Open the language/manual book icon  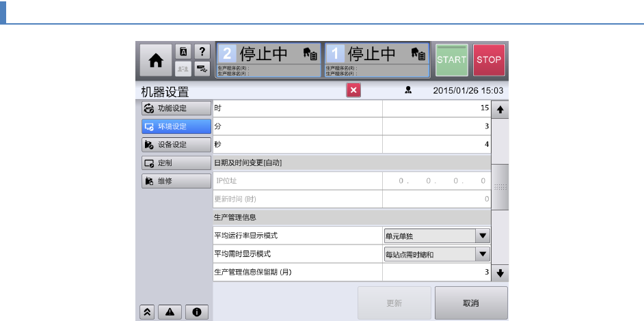(184, 52)
